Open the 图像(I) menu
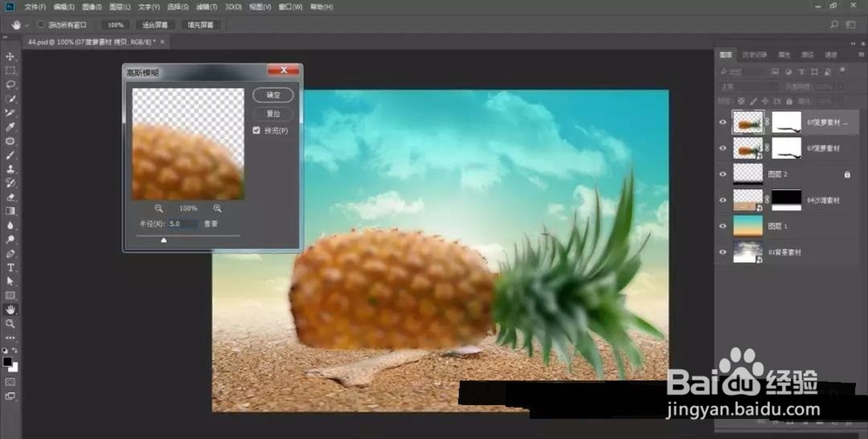 [x=92, y=7]
